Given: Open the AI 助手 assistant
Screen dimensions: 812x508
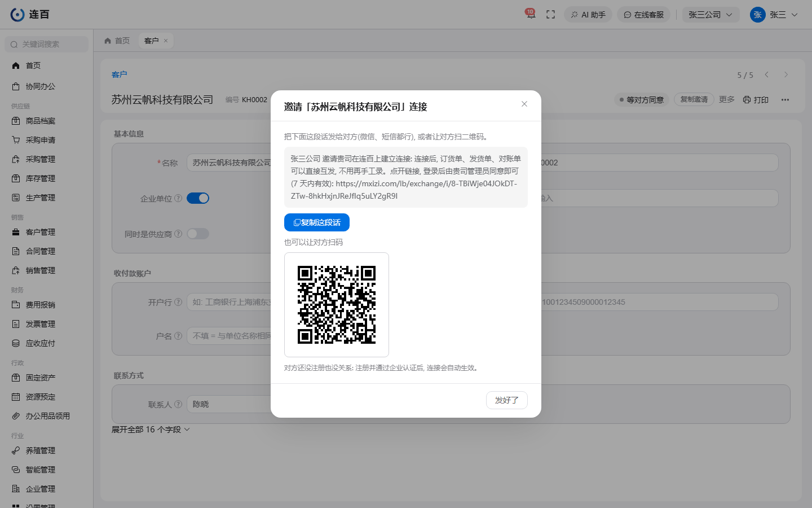Looking at the screenshot, I should click(x=588, y=15).
